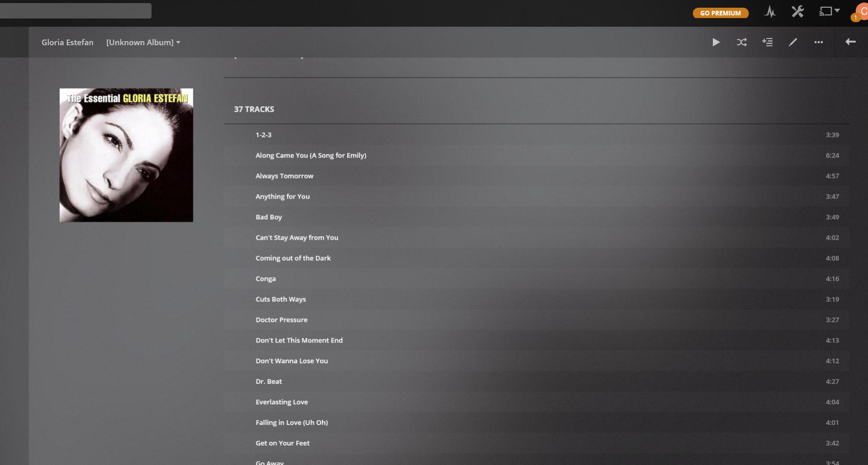This screenshot has width=868, height=465.
Task: Click the Go Premium button
Action: pos(720,13)
